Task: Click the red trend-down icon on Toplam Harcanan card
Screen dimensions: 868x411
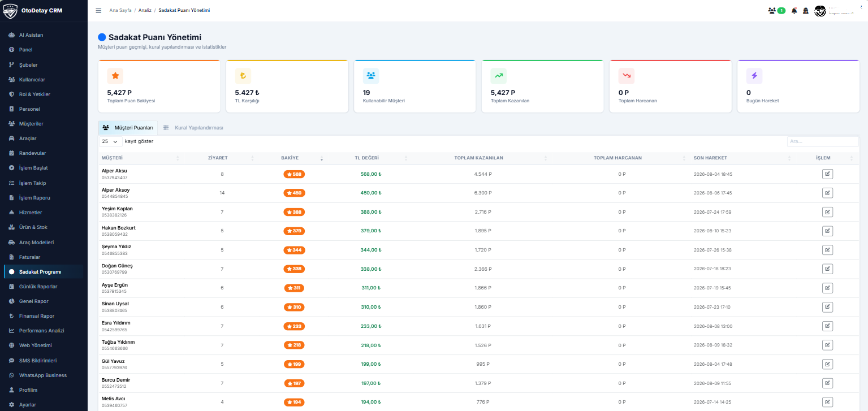Action: 626,76
